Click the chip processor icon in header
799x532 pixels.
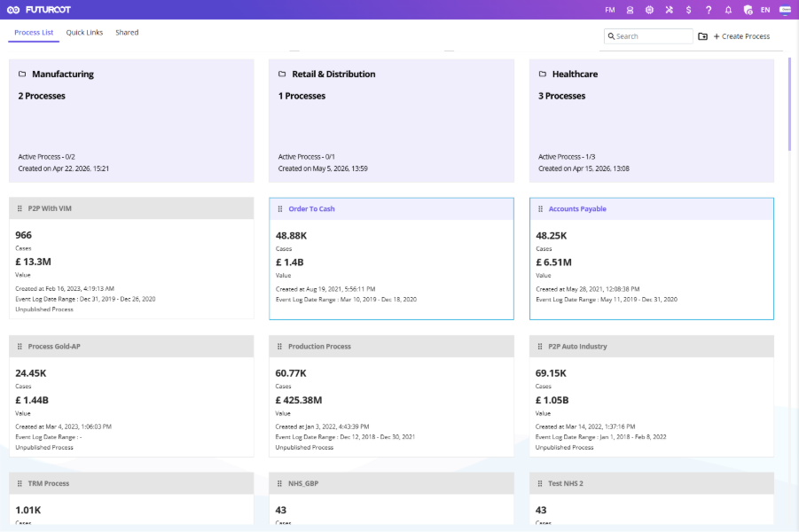point(649,10)
